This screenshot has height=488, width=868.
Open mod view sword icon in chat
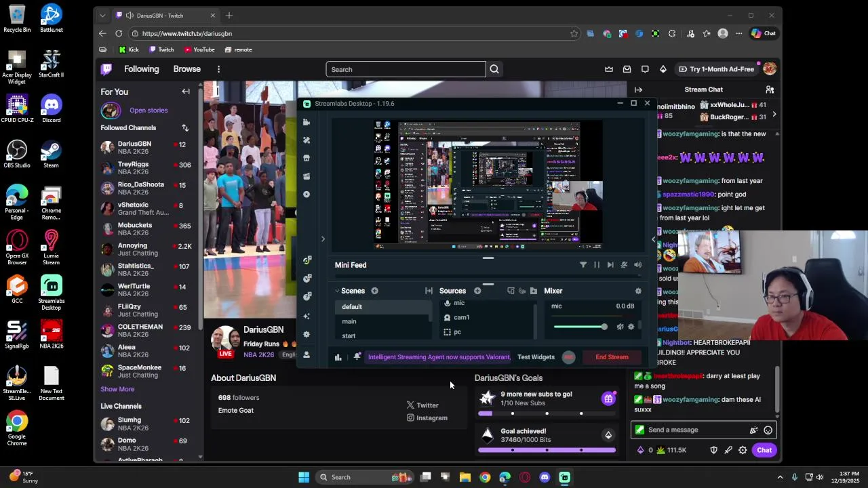click(x=728, y=450)
